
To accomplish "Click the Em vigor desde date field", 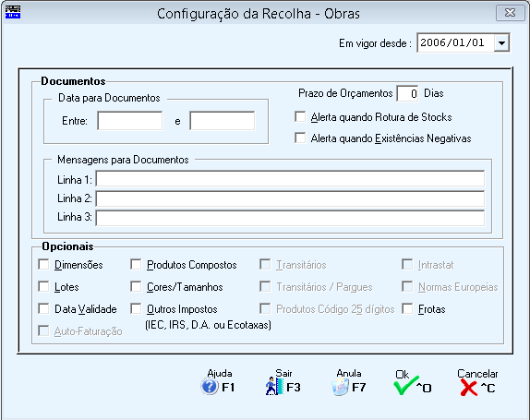I will coord(455,42).
